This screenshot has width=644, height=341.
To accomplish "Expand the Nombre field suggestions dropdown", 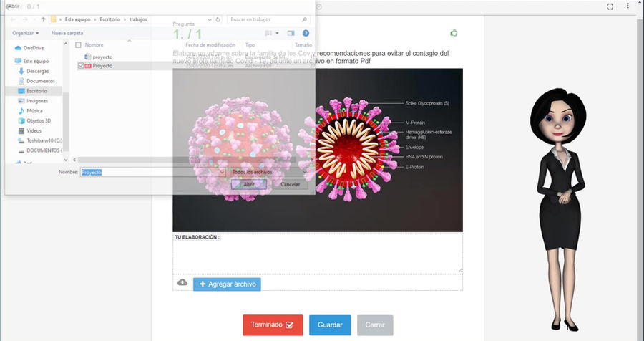I will tap(222, 172).
